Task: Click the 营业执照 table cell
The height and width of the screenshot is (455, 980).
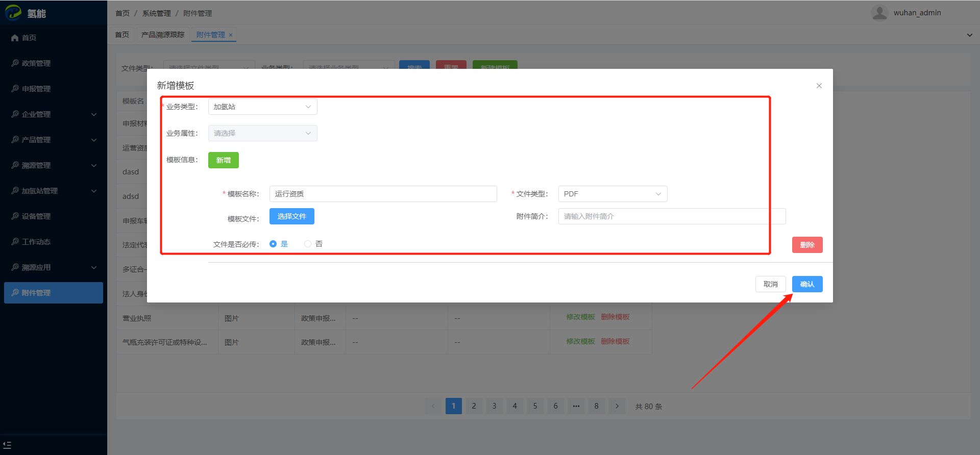Action: 167,318
